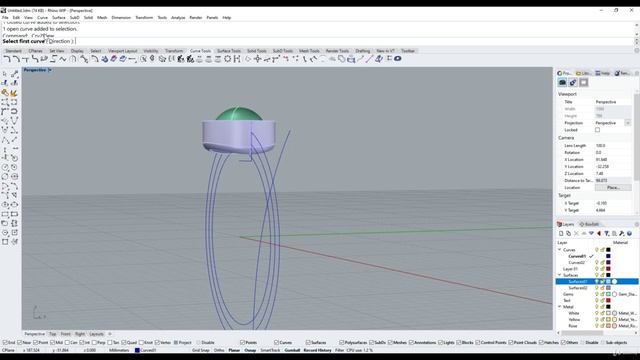
Task: Hide the Gems layer using its bulb icon
Action: click(596, 294)
